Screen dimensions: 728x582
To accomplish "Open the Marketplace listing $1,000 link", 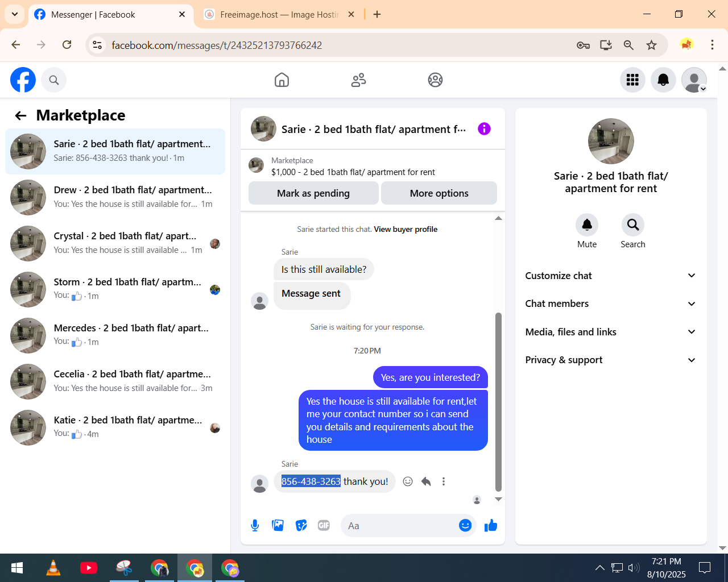I will pyautogui.click(x=353, y=172).
